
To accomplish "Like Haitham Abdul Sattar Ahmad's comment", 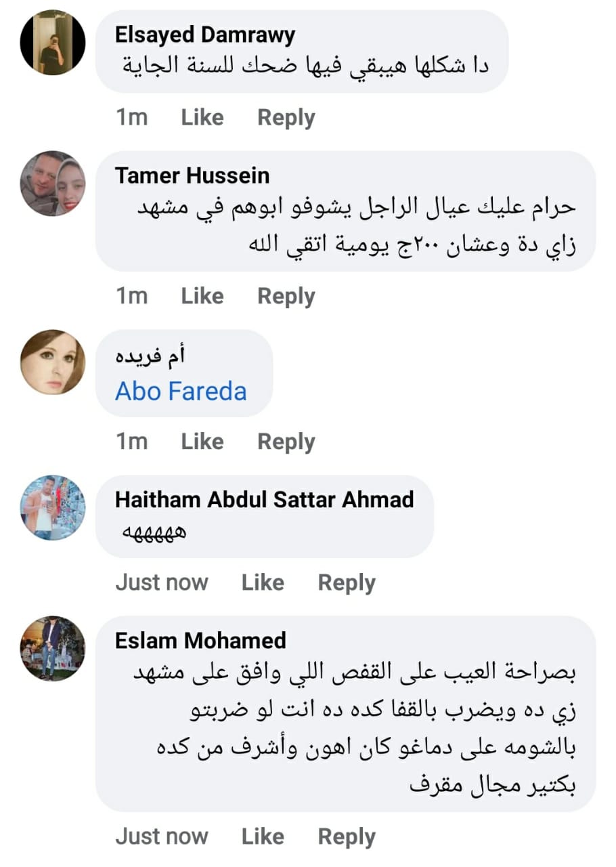I will 263,583.
